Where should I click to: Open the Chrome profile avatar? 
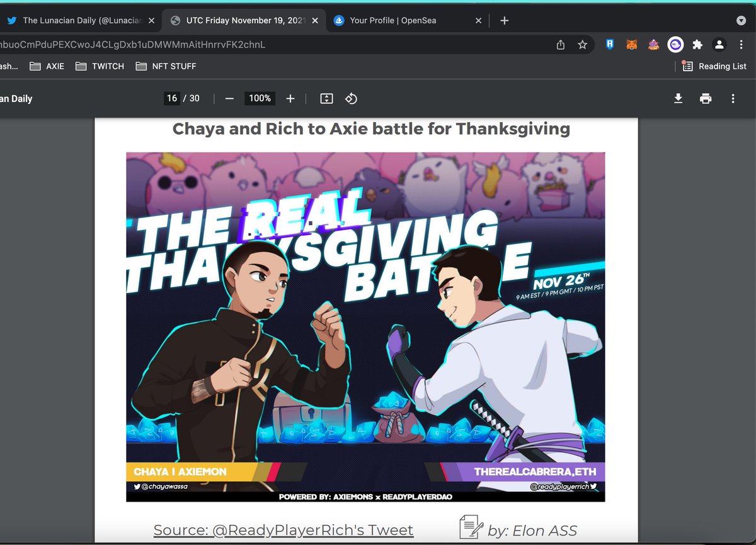(x=719, y=45)
